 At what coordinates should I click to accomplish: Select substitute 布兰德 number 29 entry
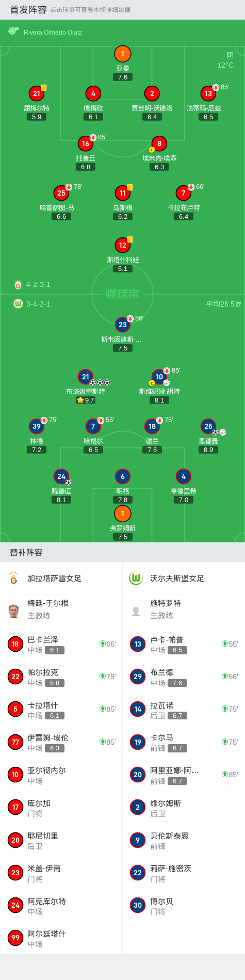(184, 677)
